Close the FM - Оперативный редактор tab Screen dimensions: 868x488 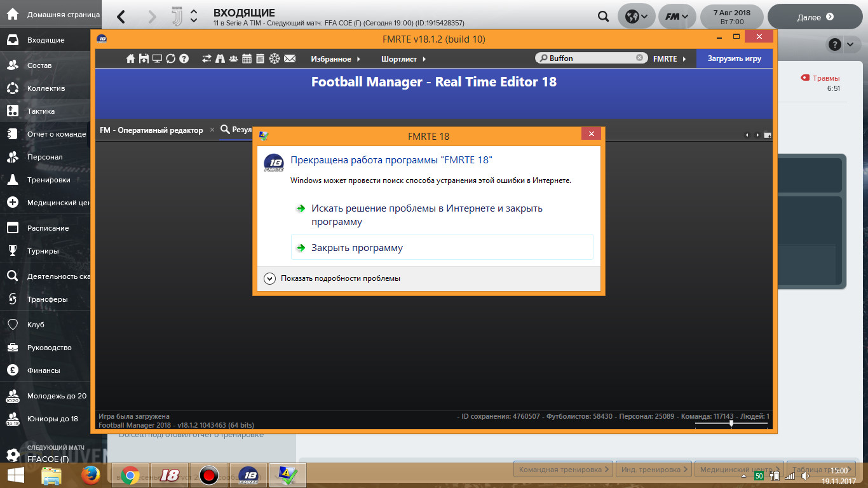[212, 130]
